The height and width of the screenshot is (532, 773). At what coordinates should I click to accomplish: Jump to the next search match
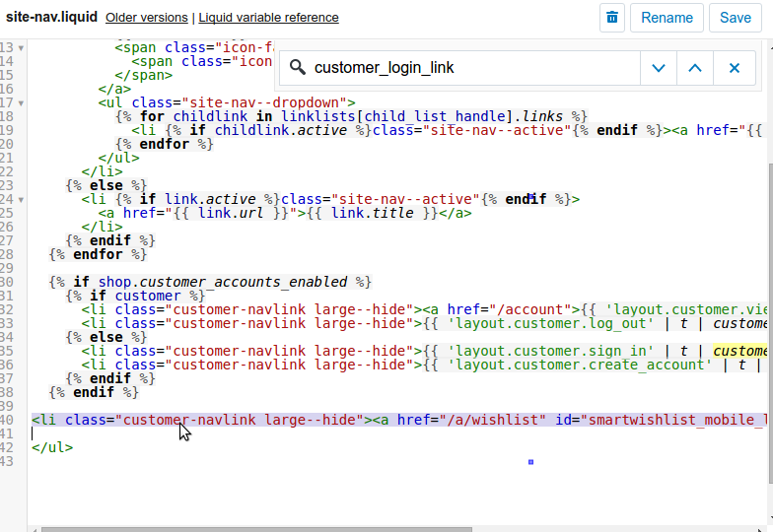659,68
